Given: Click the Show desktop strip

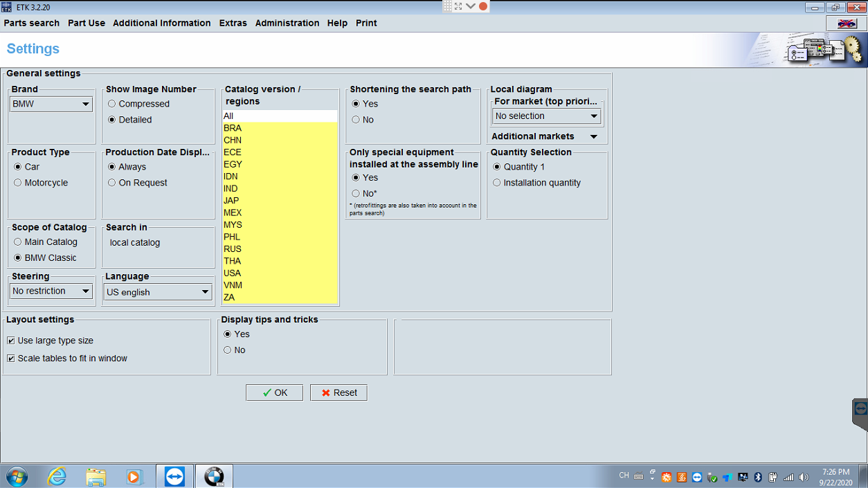Looking at the screenshot, I should (x=863, y=477).
